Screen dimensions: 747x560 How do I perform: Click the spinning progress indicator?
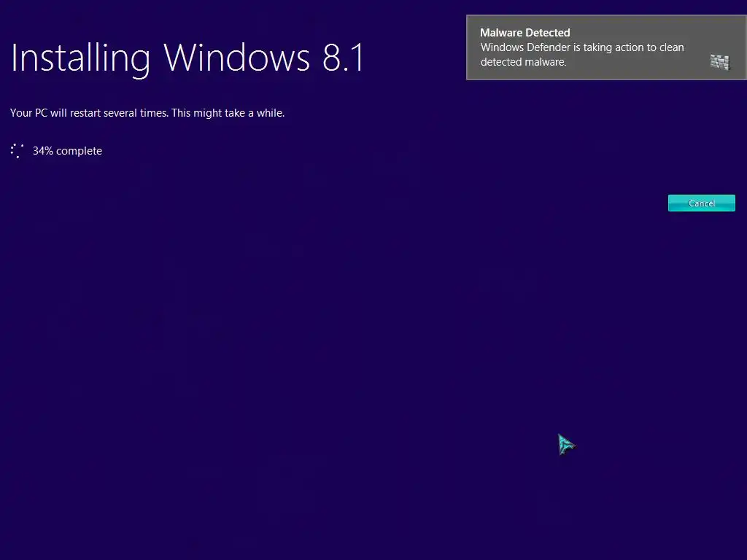click(18, 151)
